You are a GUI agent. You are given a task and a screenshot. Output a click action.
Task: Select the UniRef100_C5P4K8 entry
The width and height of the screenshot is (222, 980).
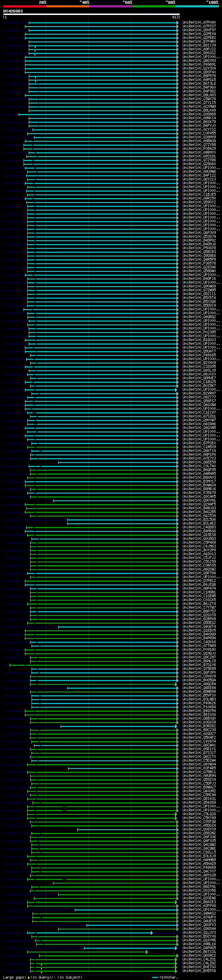click(x=199, y=543)
